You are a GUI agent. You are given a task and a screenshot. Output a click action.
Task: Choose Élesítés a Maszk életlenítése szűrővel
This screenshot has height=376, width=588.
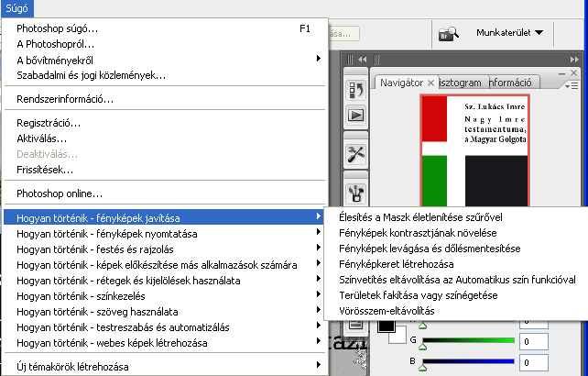tap(456, 217)
